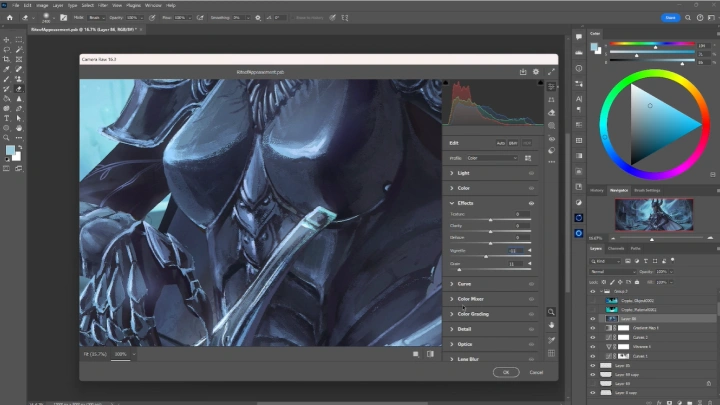
Task: Click the Navigator preview thumbnail
Action: click(x=654, y=215)
